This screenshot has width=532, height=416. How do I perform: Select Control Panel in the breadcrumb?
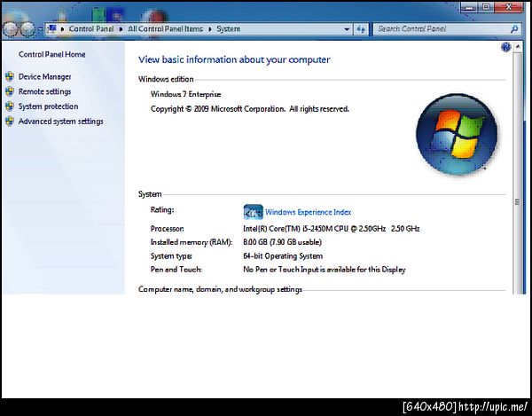[x=91, y=29]
